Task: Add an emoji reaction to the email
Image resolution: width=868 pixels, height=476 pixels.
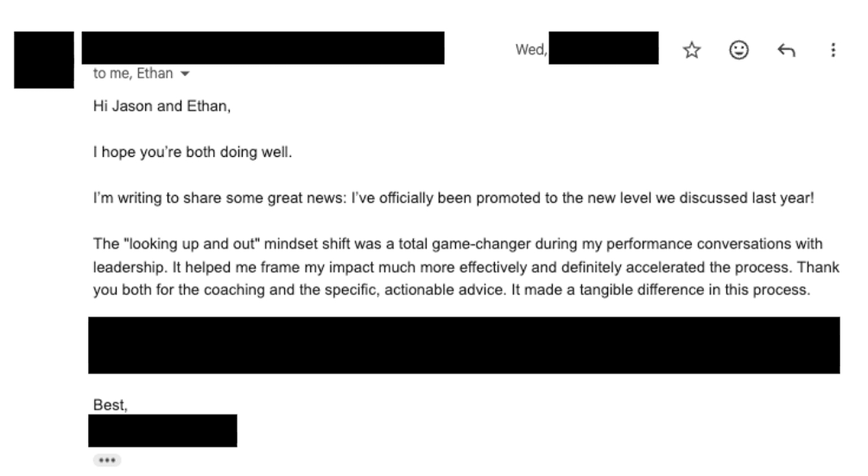Action: coord(739,50)
